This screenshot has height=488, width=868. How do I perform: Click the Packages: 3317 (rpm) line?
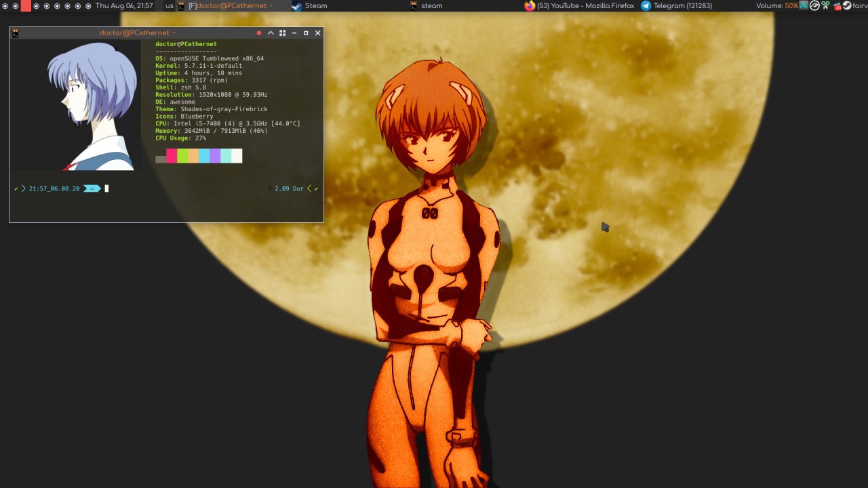point(193,80)
